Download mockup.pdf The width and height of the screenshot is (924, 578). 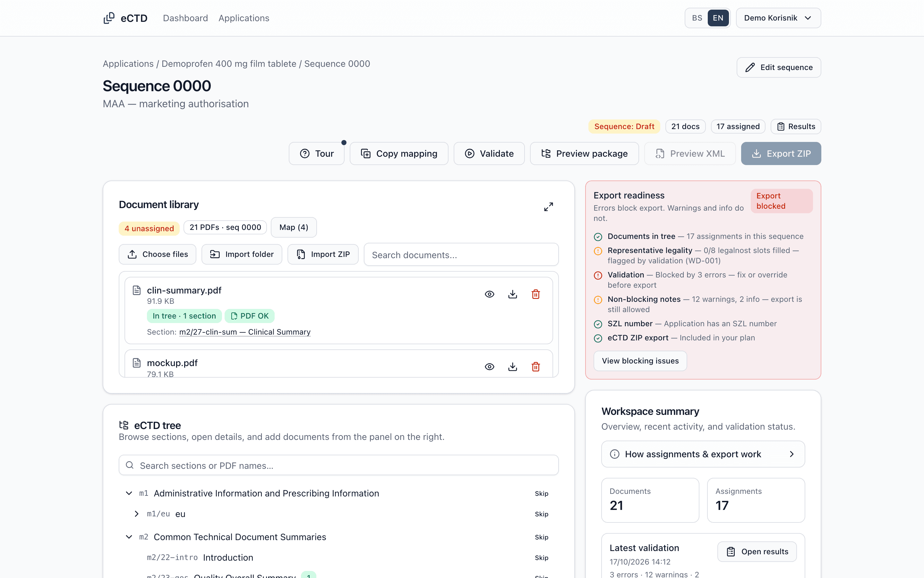tap(512, 367)
